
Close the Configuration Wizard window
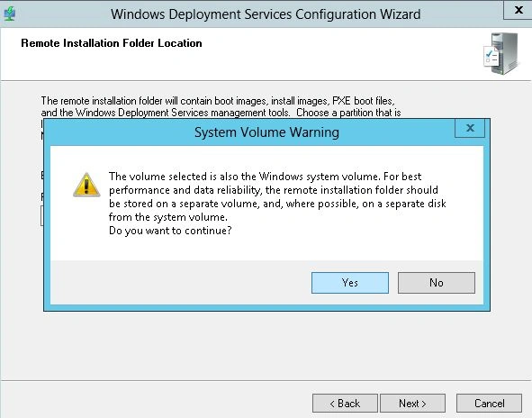(x=518, y=10)
